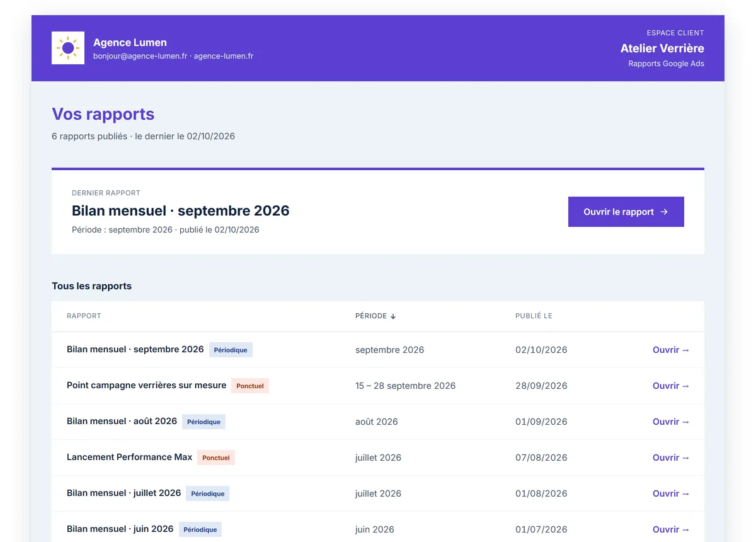Click the 'juin 2026' period cell

pos(375,529)
